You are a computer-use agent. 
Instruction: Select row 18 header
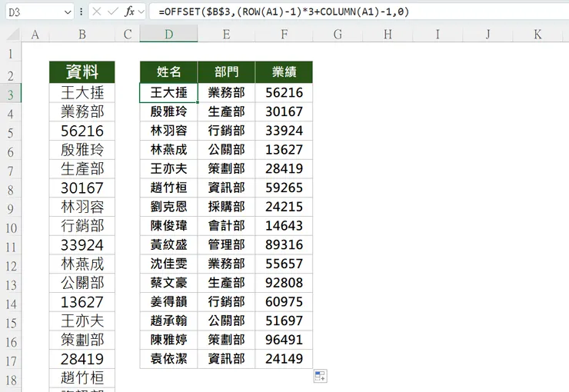11,380
